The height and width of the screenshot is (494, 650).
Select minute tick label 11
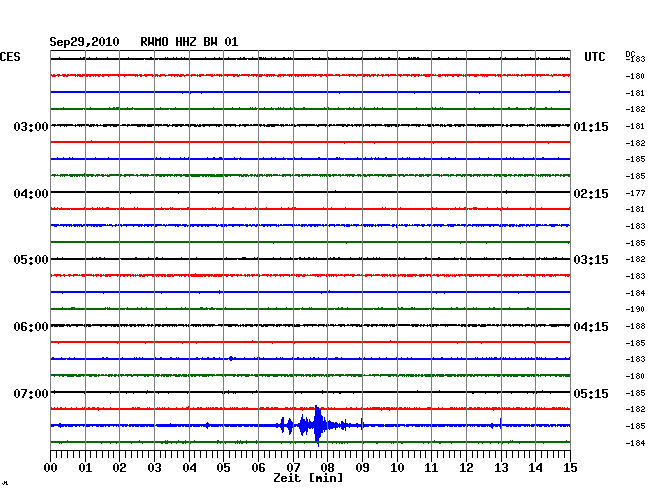pos(431,468)
